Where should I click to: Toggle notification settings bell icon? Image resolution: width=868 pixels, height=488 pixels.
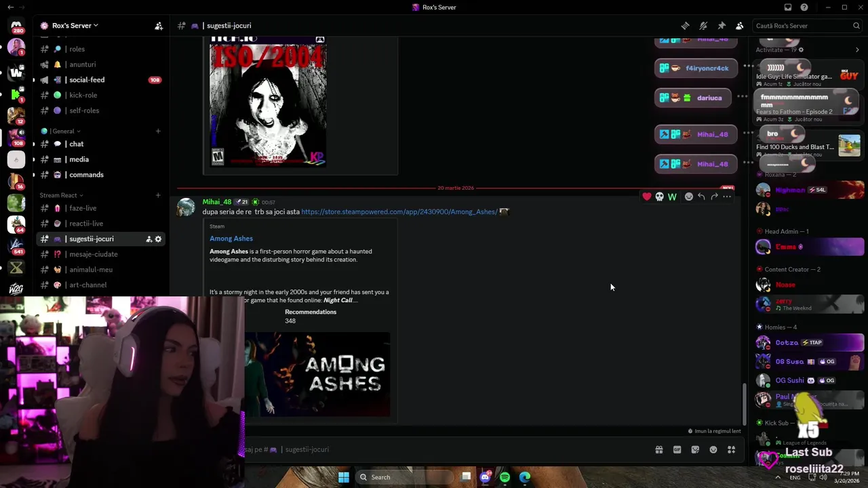coord(703,26)
